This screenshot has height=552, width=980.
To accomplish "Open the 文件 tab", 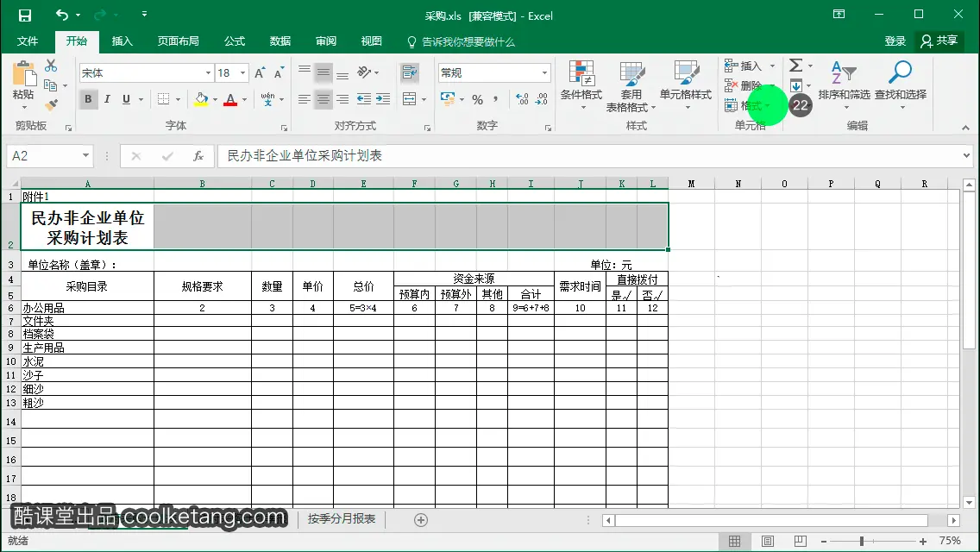I will coord(28,41).
